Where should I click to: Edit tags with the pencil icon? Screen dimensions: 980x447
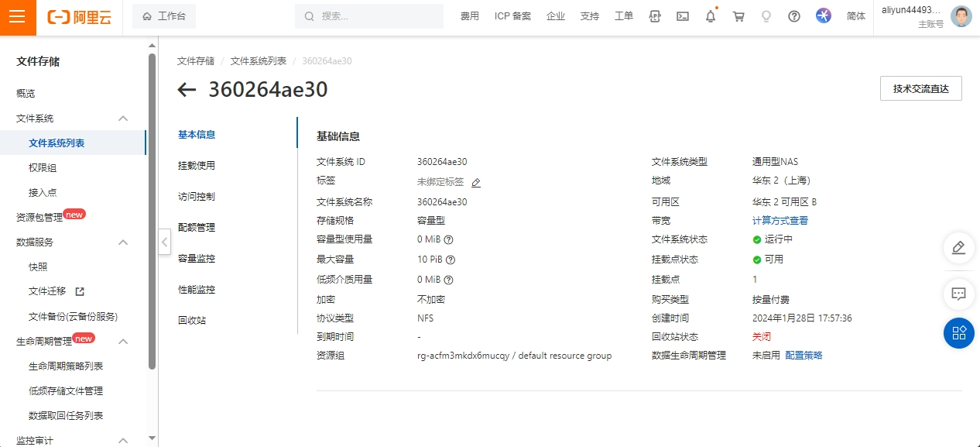point(476,183)
